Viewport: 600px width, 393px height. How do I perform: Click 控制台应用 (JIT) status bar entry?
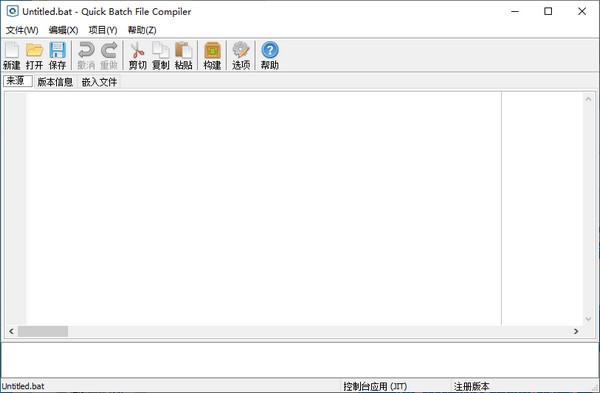click(375, 386)
